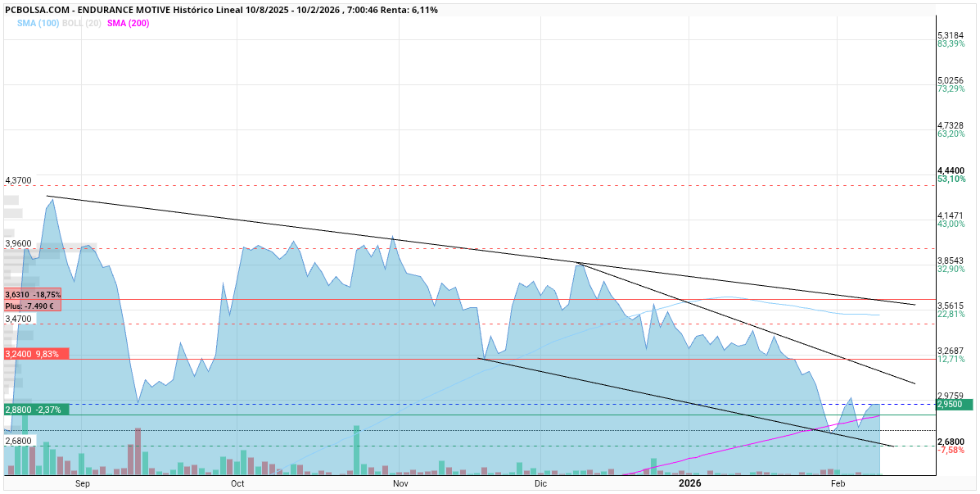Toggle the SMA (200) indicator legend
This screenshot has width=980, height=494.
click(x=128, y=23)
